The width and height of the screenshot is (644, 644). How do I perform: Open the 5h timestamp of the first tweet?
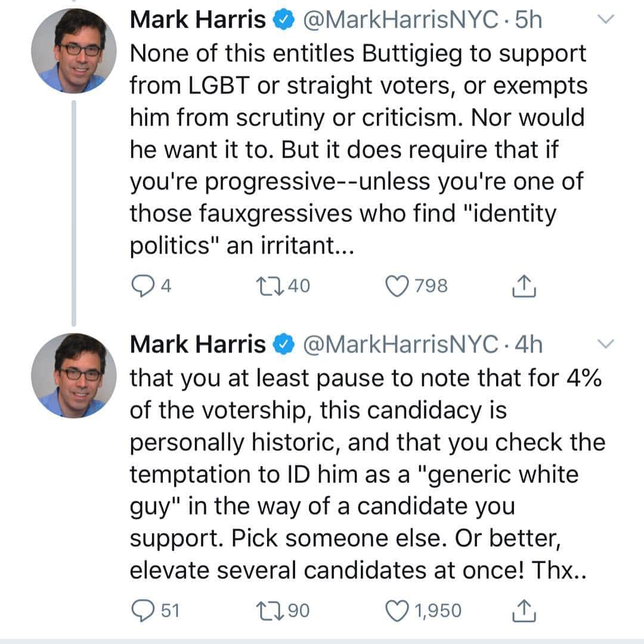pos(528,19)
